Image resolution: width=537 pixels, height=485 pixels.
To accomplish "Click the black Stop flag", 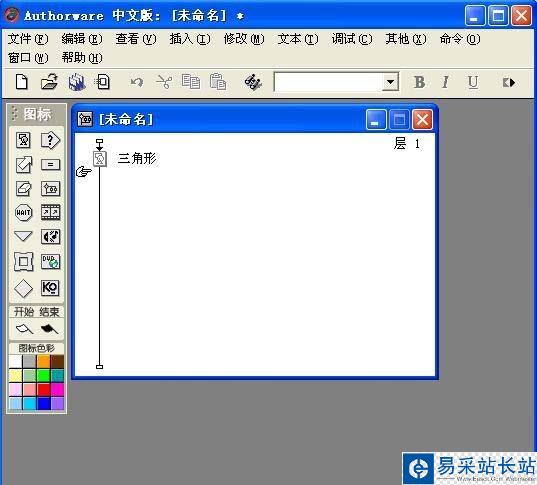I will pos(49,329).
